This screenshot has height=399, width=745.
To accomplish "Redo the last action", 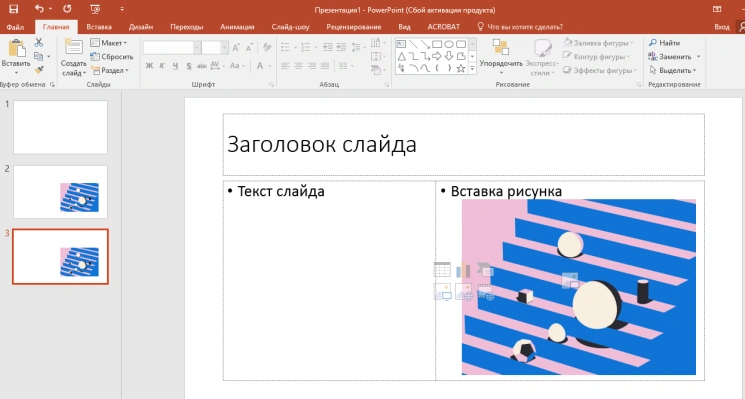I will click(67, 9).
